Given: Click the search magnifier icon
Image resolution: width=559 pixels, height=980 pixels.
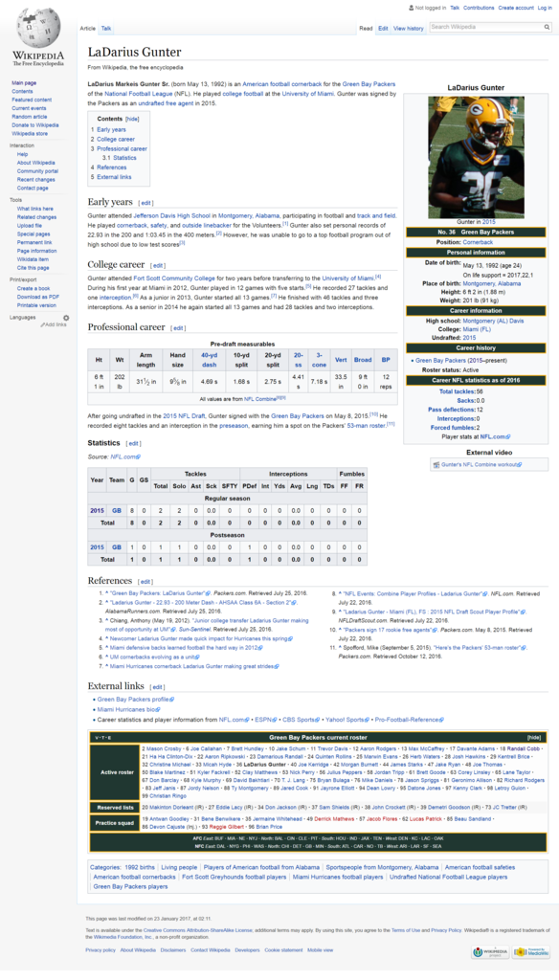Looking at the screenshot, I should coord(547,28).
